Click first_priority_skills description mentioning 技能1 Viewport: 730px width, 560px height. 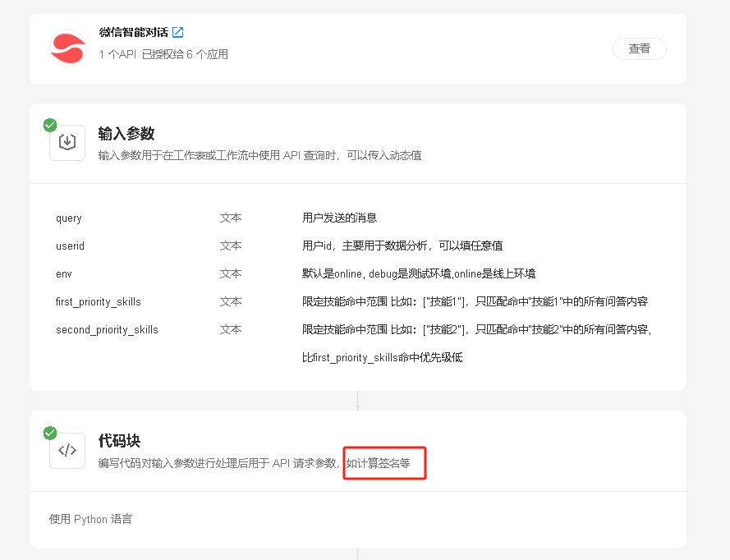point(475,301)
